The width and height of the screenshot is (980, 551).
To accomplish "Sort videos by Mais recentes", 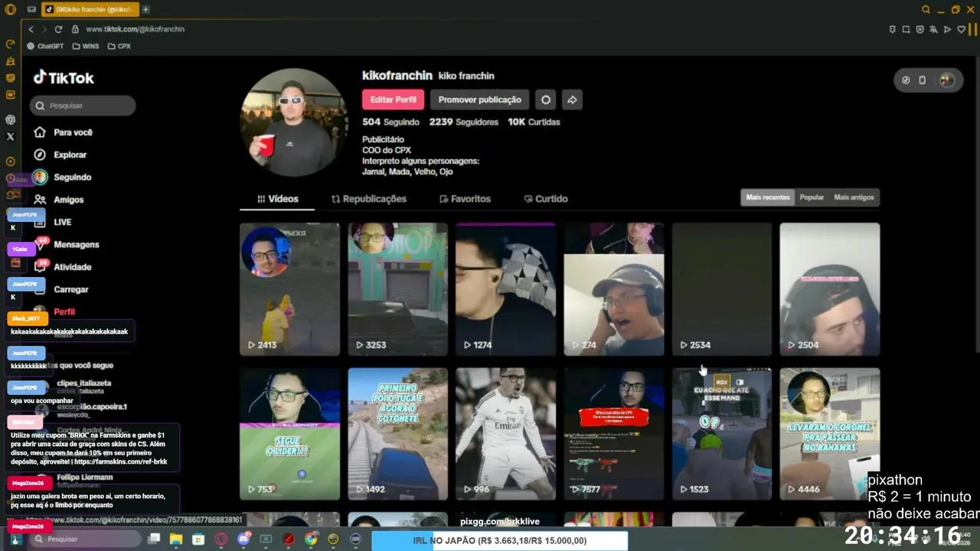I will coord(768,197).
